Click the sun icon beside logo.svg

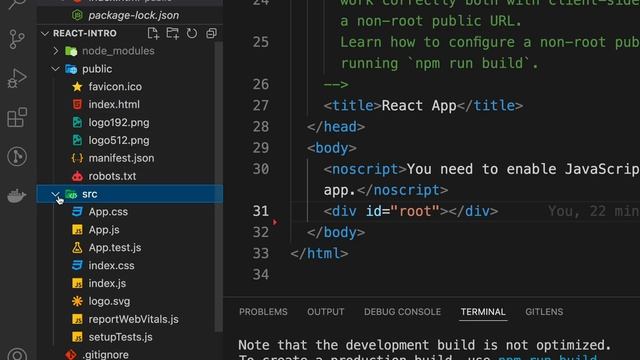[77, 301]
